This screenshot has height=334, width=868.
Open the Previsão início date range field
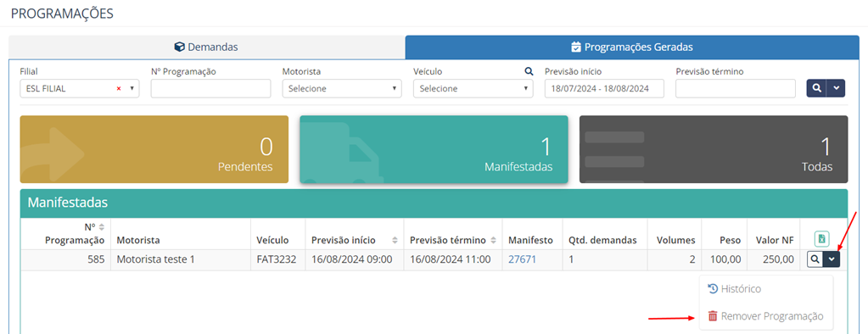click(x=604, y=88)
